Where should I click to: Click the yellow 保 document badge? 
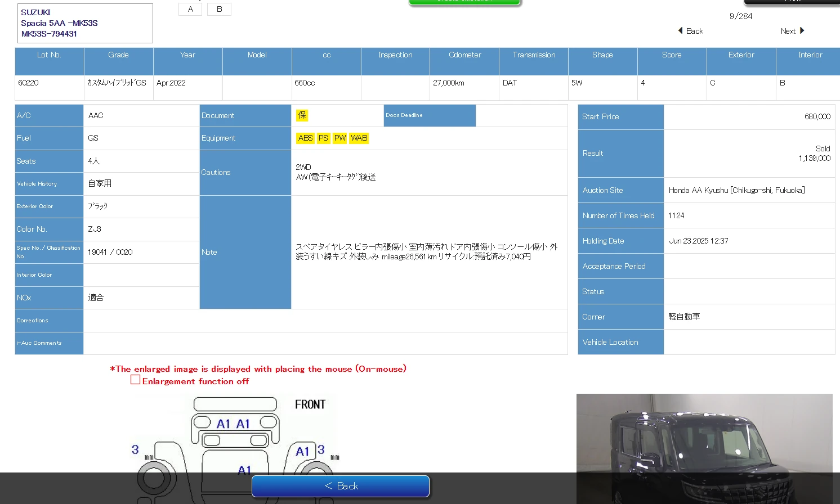(x=302, y=115)
